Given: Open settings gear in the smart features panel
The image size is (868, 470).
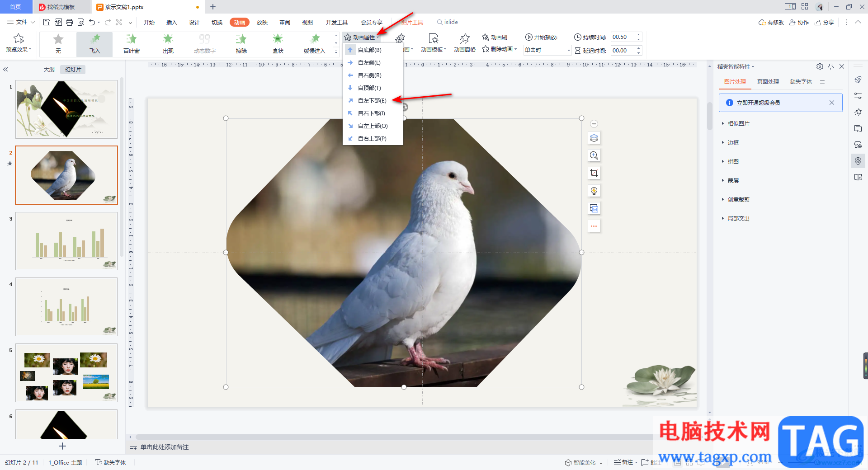Looking at the screenshot, I should (820, 66).
